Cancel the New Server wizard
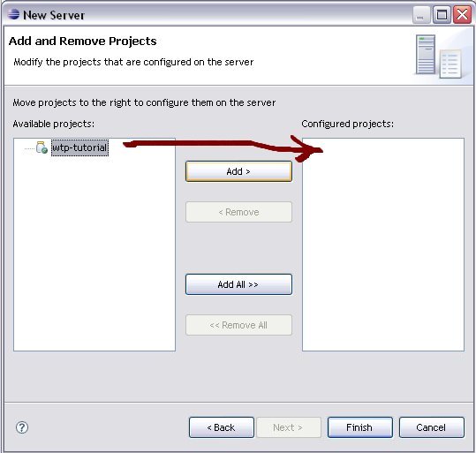Viewport: 476px width, 453px height. click(x=431, y=427)
